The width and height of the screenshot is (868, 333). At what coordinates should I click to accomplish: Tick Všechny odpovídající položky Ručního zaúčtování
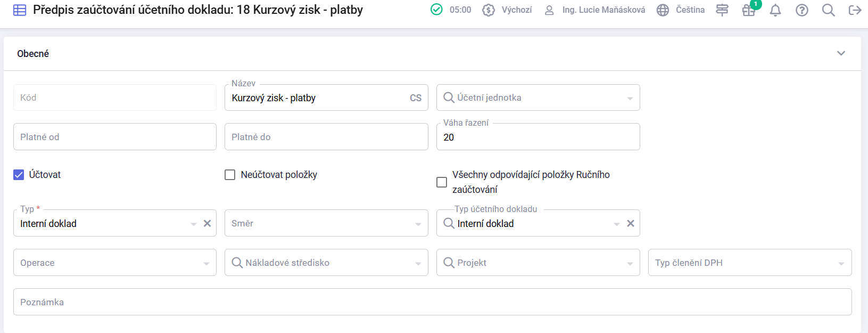point(442,182)
